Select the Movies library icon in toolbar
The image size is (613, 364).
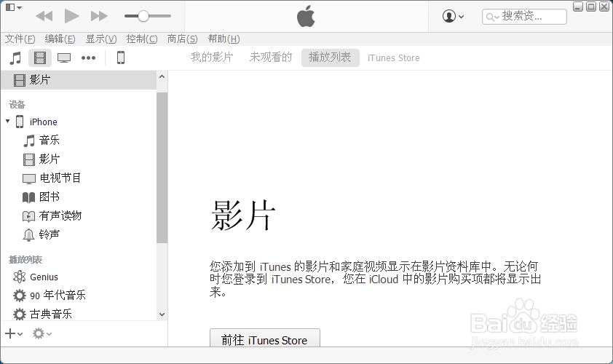pyautogui.click(x=40, y=58)
